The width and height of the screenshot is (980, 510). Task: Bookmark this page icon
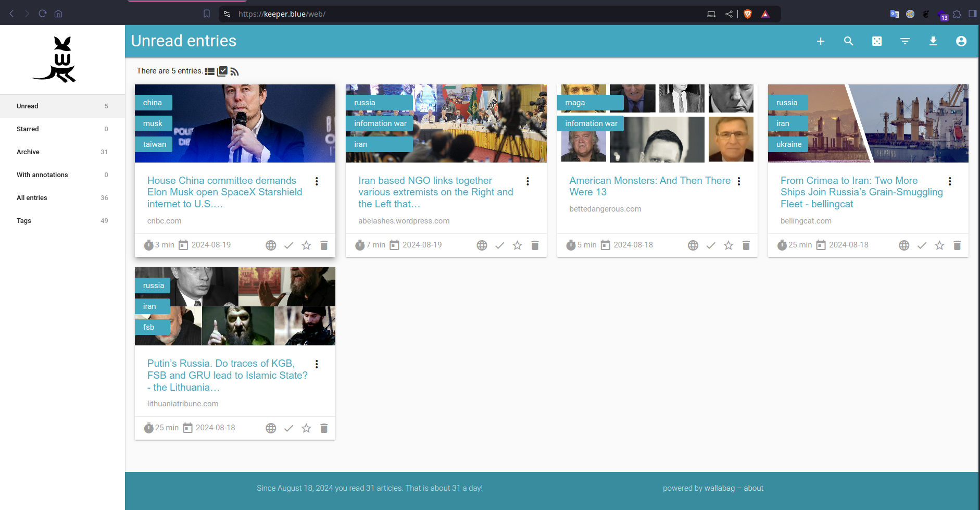tap(207, 14)
